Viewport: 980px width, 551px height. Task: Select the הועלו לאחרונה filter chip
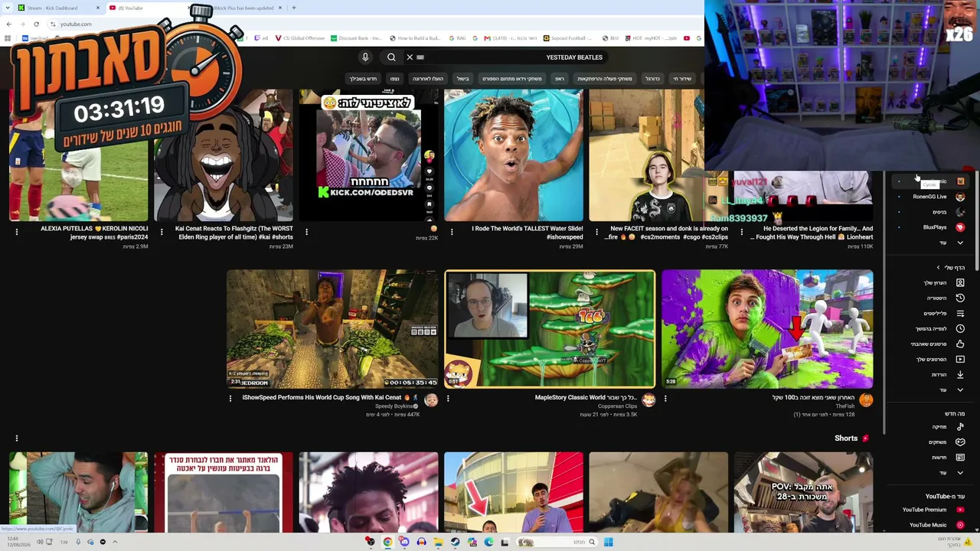click(428, 79)
